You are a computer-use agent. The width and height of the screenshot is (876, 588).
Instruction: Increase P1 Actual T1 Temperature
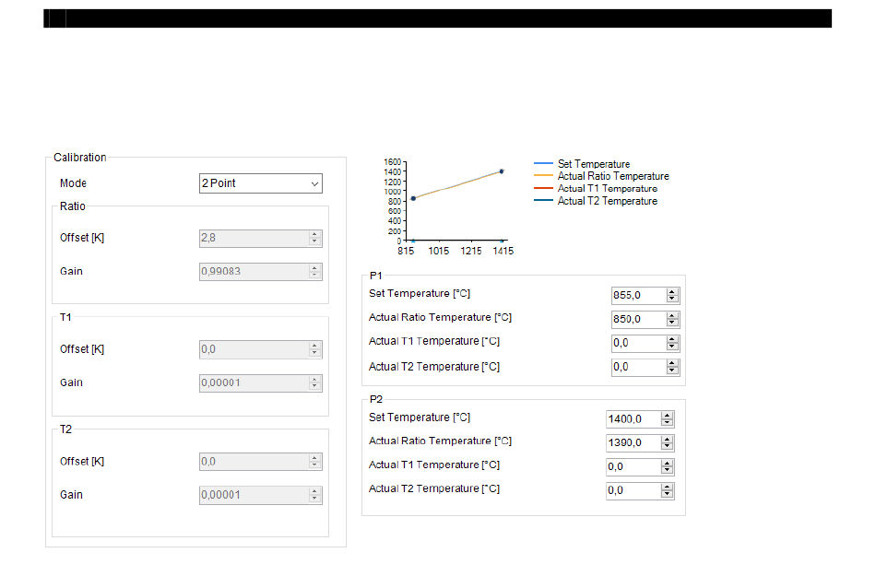coord(672,339)
